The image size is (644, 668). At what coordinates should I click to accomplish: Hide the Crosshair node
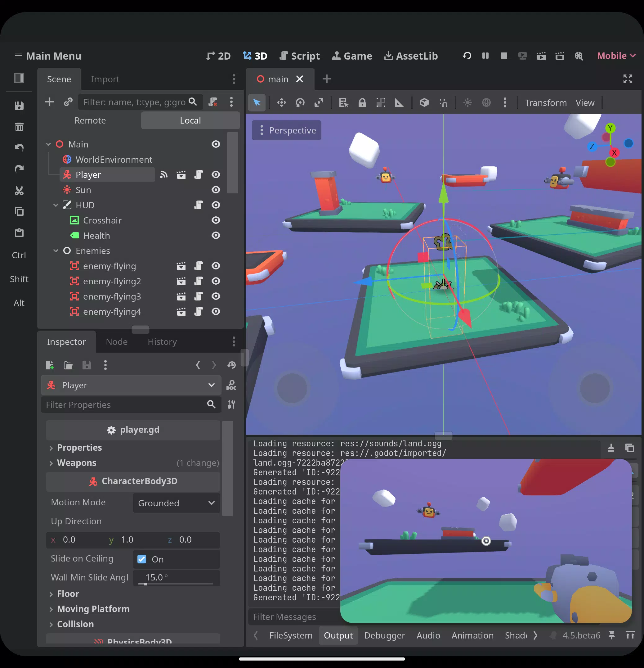(216, 220)
